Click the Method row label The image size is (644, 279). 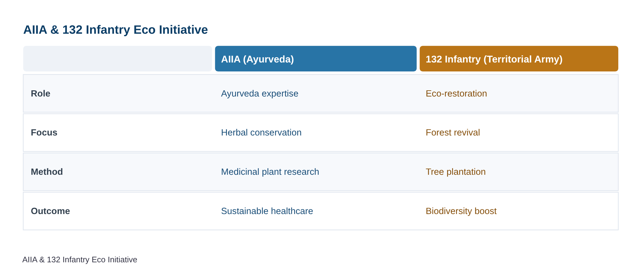tap(47, 172)
